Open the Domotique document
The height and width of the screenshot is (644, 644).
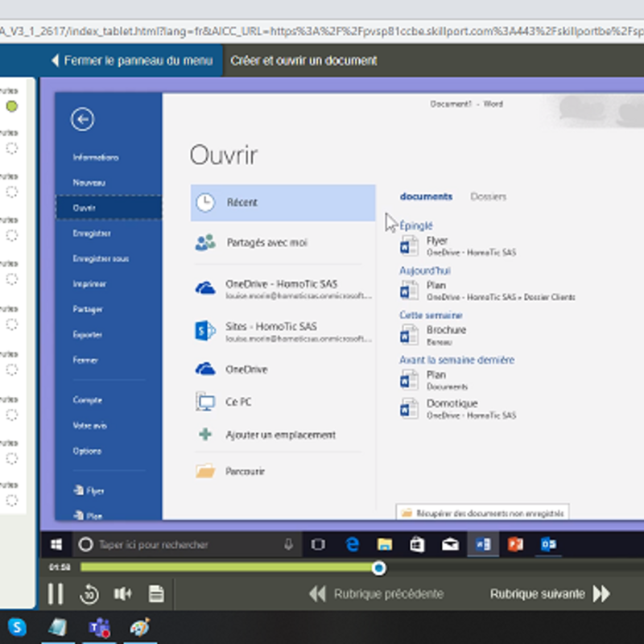(458, 409)
